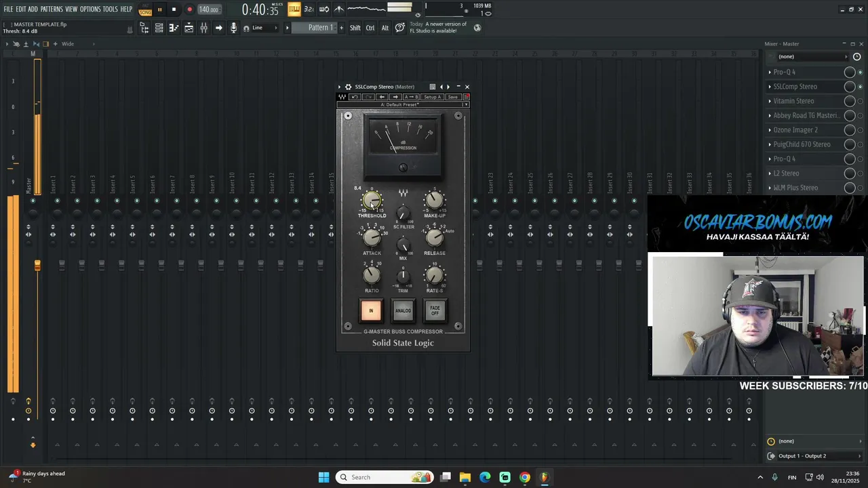Open the Mixer view icon in toolbar

coord(203,28)
